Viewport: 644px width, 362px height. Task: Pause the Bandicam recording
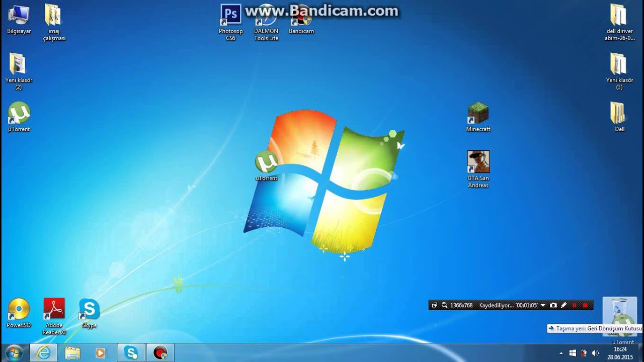pyautogui.click(x=575, y=305)
